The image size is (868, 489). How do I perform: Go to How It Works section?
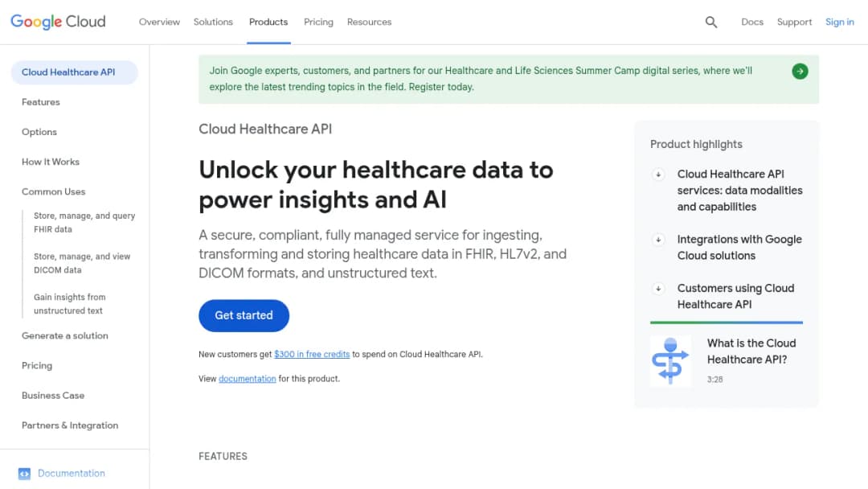click(51, 162)
